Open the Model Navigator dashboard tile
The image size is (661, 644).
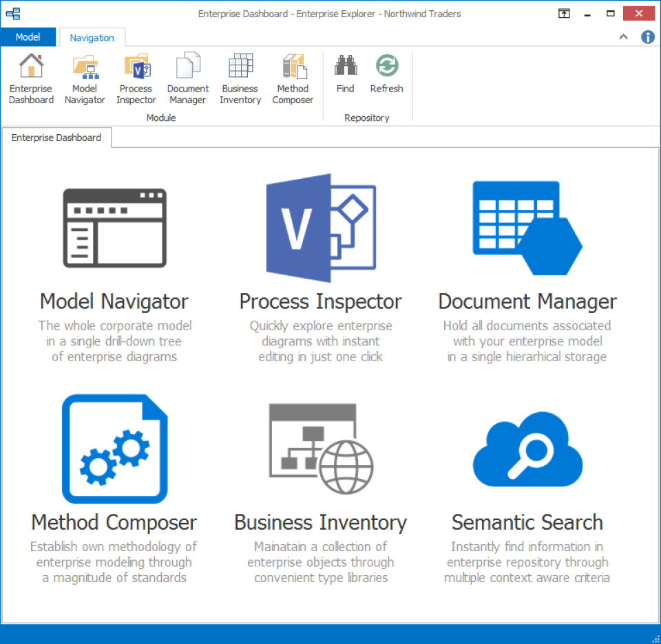click(114, 228)
